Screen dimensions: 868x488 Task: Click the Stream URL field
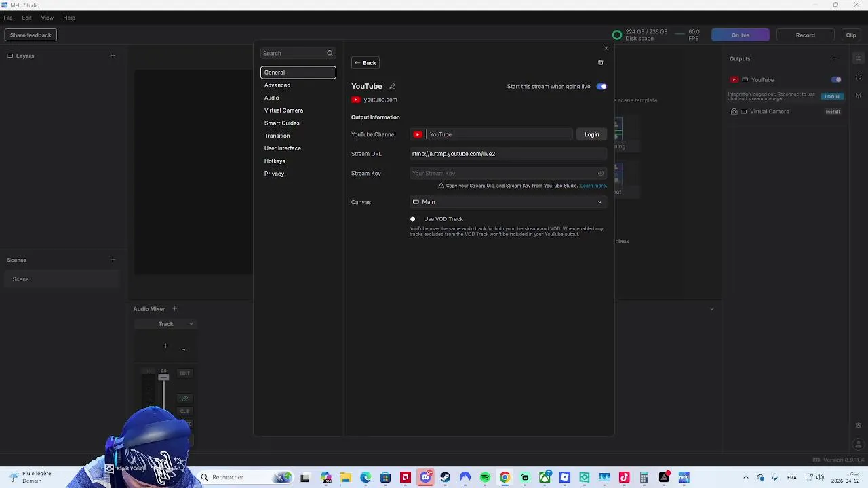pyautogui.click(x=507, y=154)
